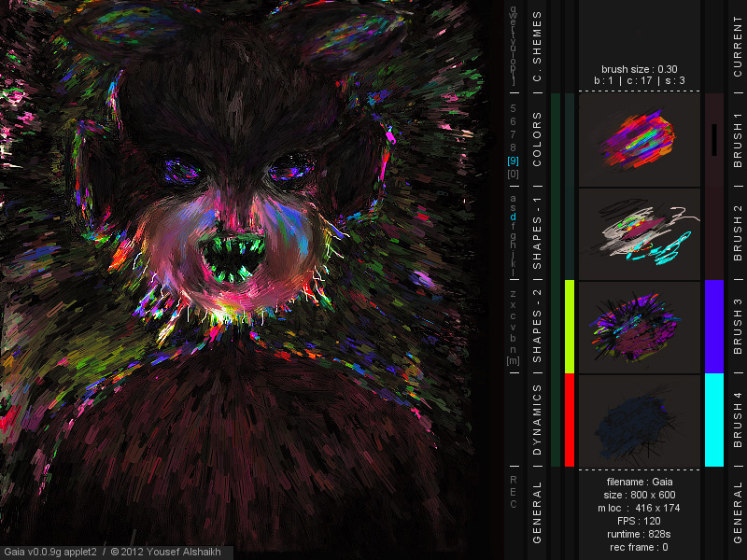Click the 'size : 800 x 600' text
Viewport: 747px width, 560px height.
[x=640, y=495]
